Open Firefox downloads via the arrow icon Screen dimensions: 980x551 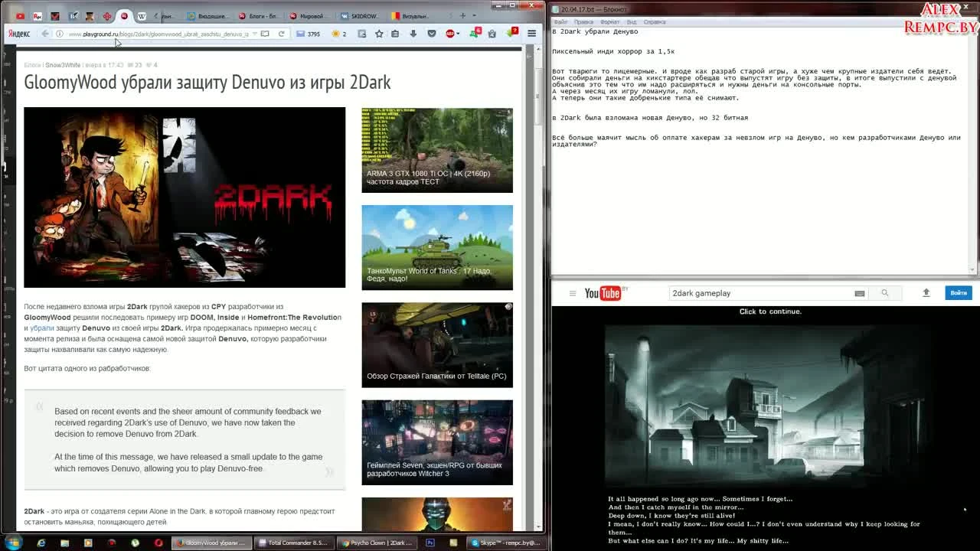[x=413, y=34]
